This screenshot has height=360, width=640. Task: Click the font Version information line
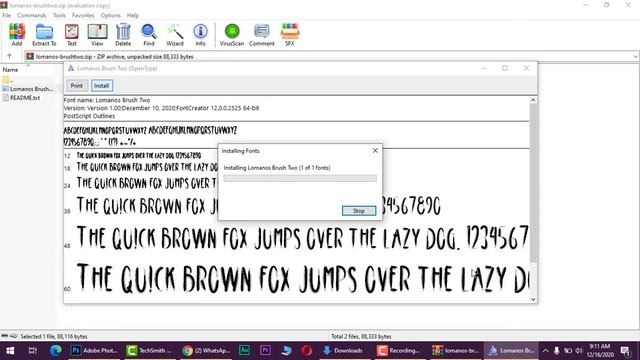coord(161,108)
